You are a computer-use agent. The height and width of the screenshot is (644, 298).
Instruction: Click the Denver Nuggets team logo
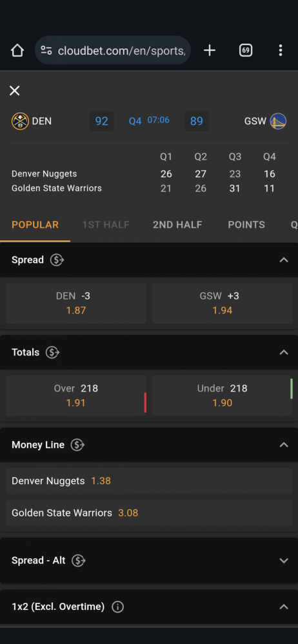coord(20,121)
